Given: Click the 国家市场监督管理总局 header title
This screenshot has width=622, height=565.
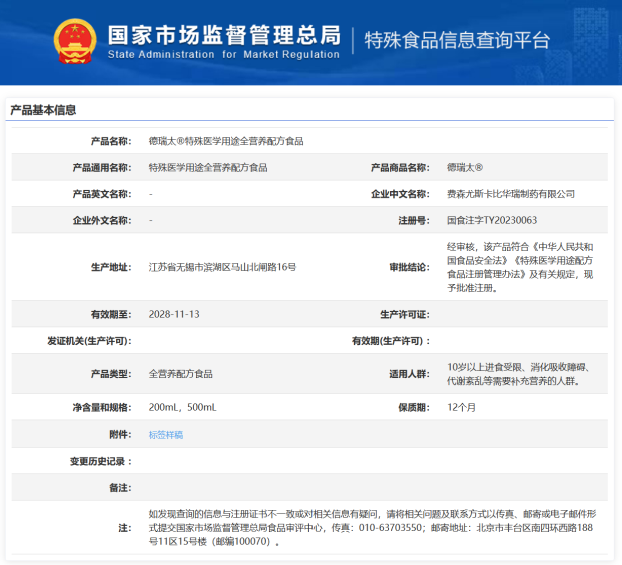Looking at the screenshot, I should [x=225, y=35].
